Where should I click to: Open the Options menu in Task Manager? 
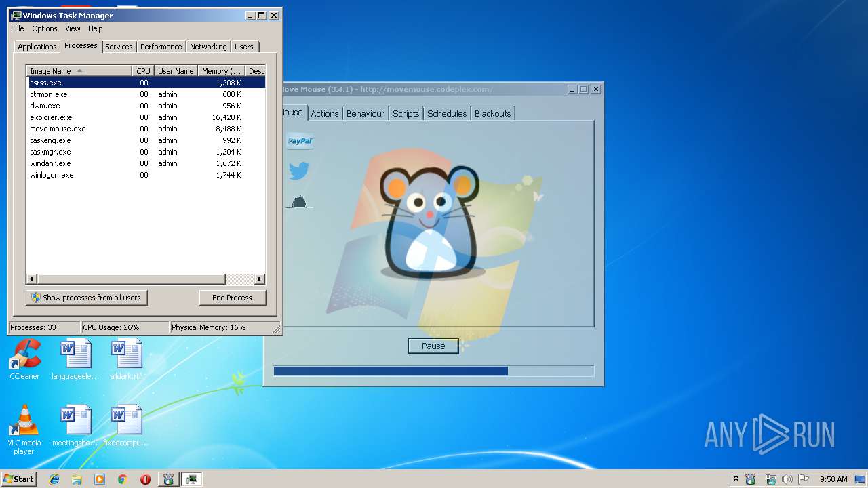[45, 28]
